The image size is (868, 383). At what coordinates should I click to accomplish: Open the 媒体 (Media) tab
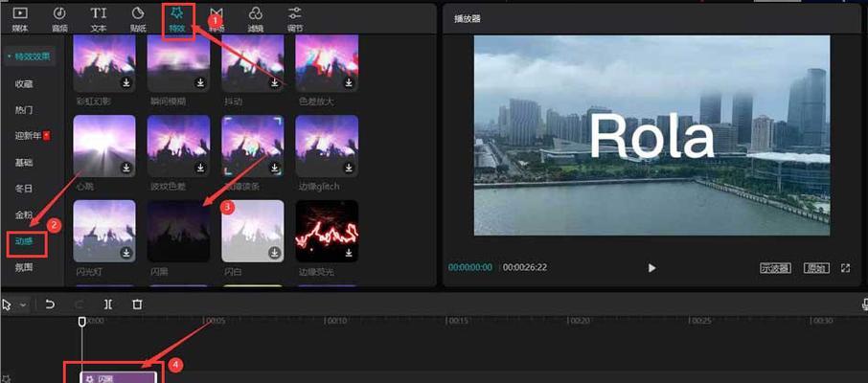[x=20, y=17]
